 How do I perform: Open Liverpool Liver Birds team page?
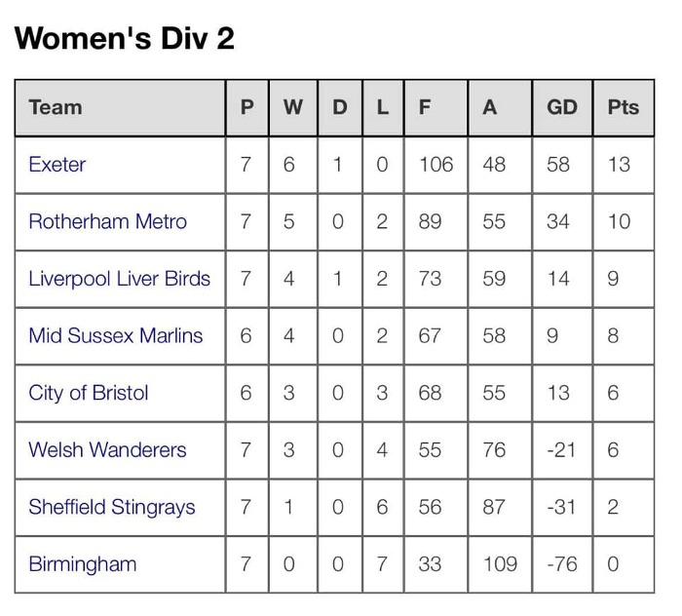pos(119,279)
